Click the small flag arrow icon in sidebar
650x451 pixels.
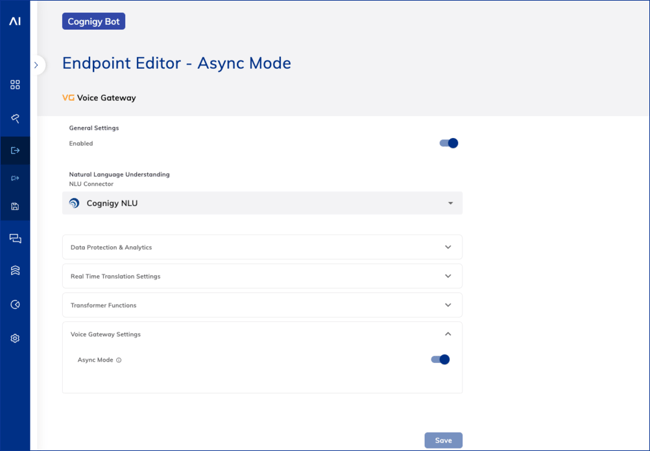click(x=15, y=178)
